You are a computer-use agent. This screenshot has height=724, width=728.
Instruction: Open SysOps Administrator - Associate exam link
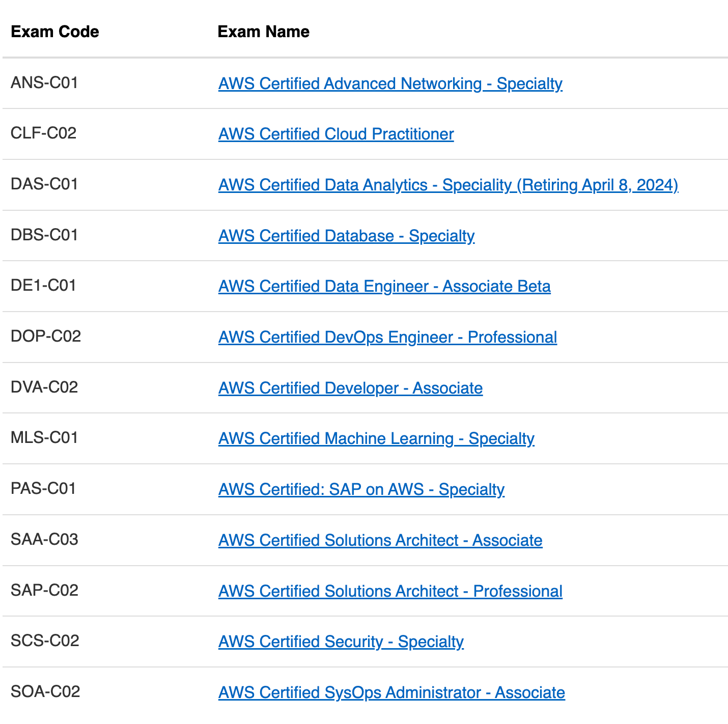pyautogui.click(x=391, y=692)
